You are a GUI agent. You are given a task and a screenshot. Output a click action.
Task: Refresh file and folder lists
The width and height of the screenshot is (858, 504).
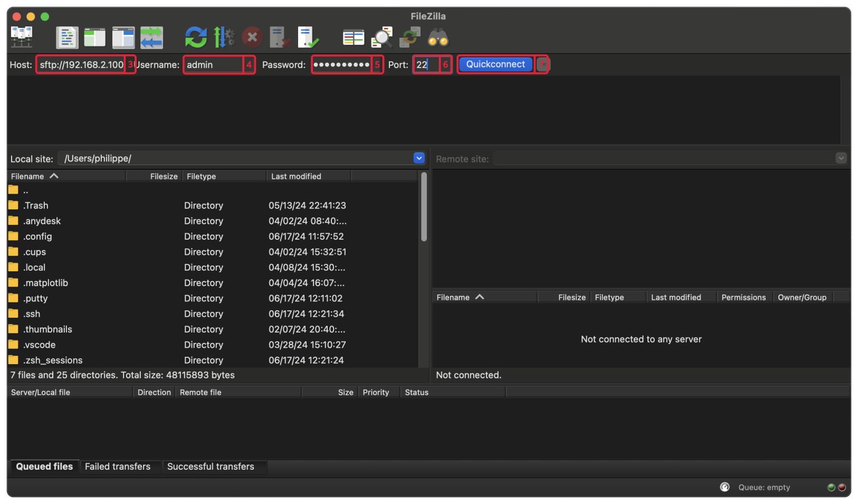click(x=196, y=37)
